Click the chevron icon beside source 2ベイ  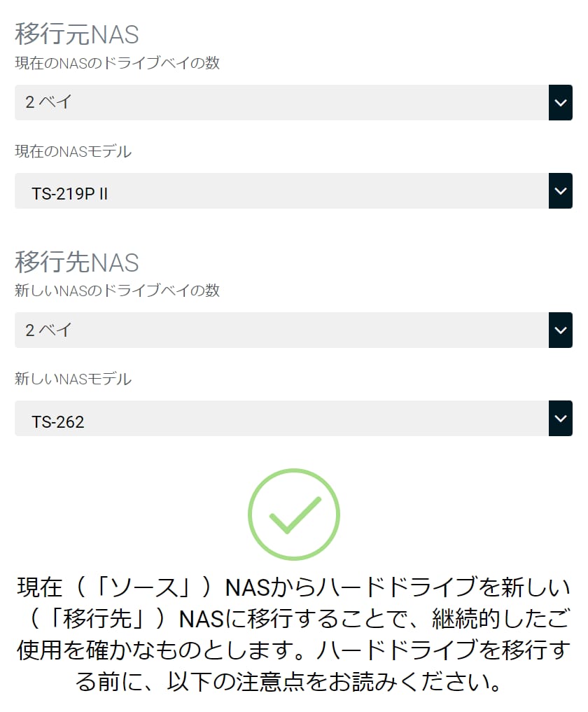[560, 102]
